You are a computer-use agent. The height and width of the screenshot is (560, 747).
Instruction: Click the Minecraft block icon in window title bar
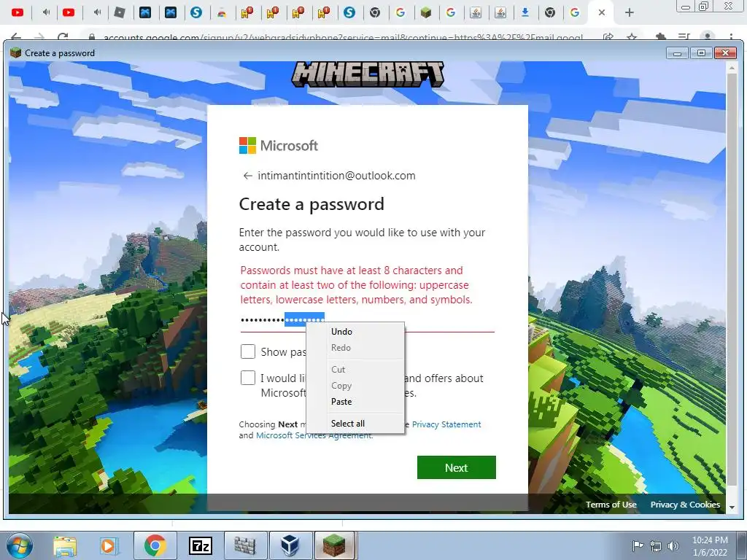tap(16, 52)
